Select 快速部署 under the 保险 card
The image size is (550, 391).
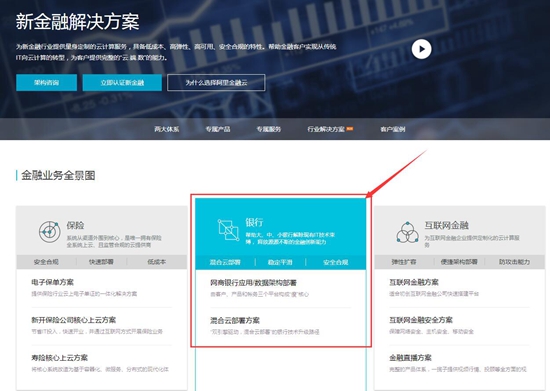point(101,262)
